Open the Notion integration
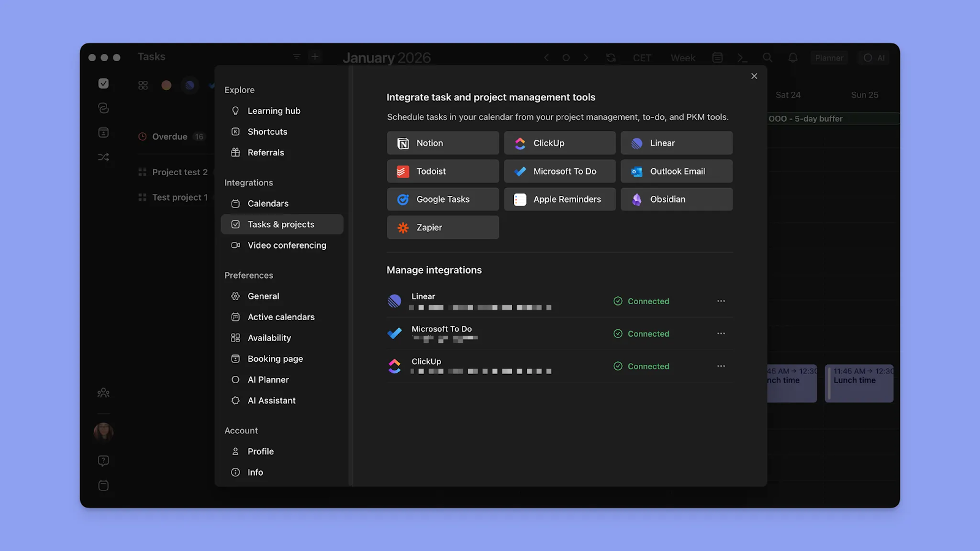Viewport: 980px width, 551px height. click(442, 143)
